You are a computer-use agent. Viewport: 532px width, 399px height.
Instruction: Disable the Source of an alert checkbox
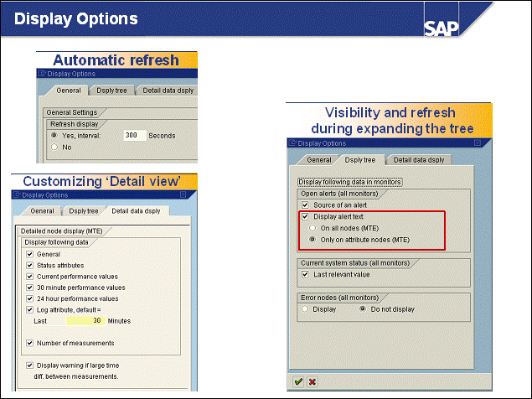(305, 205)
